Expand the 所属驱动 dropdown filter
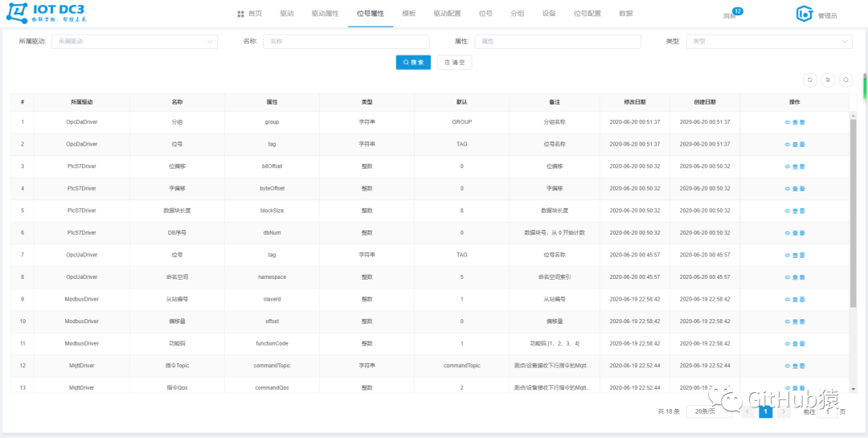The width and height of the screenshot is (868, 438). tap(134, 42)
